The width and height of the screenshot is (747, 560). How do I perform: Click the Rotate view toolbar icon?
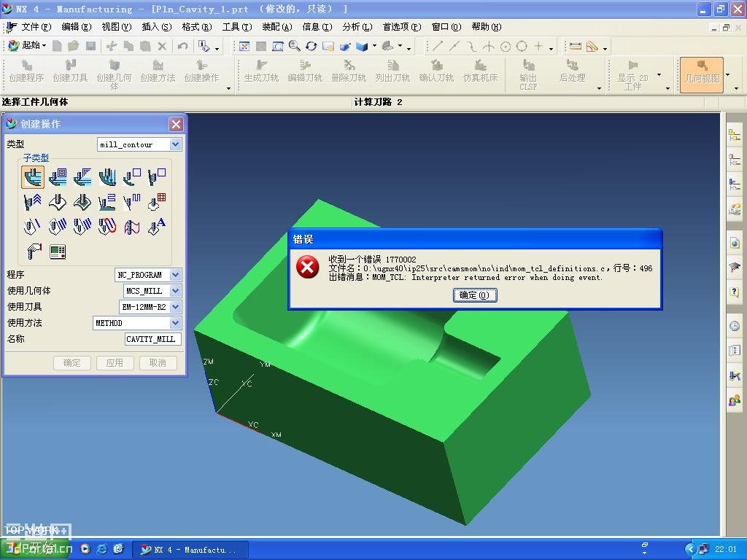311,46
